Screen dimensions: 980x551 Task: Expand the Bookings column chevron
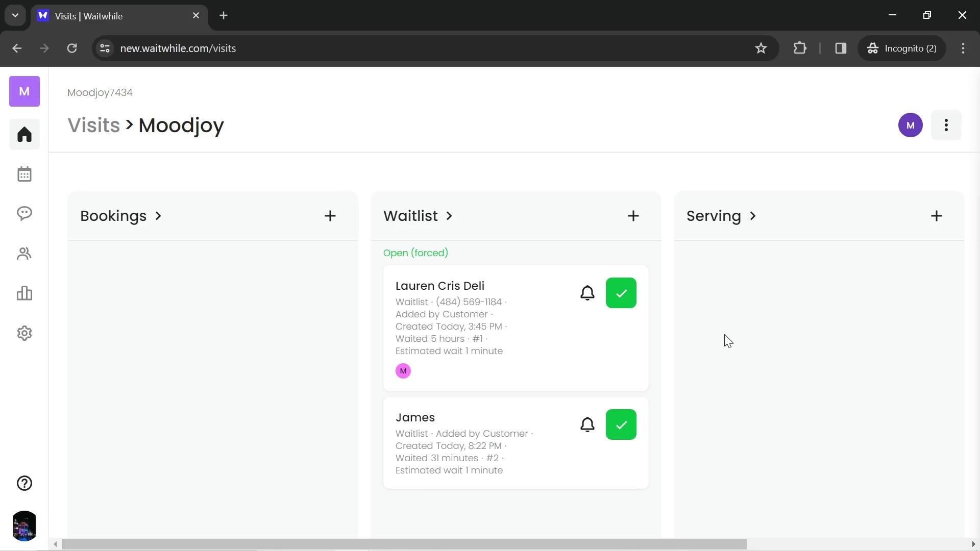pyautogui.click(x=158, y=216)
